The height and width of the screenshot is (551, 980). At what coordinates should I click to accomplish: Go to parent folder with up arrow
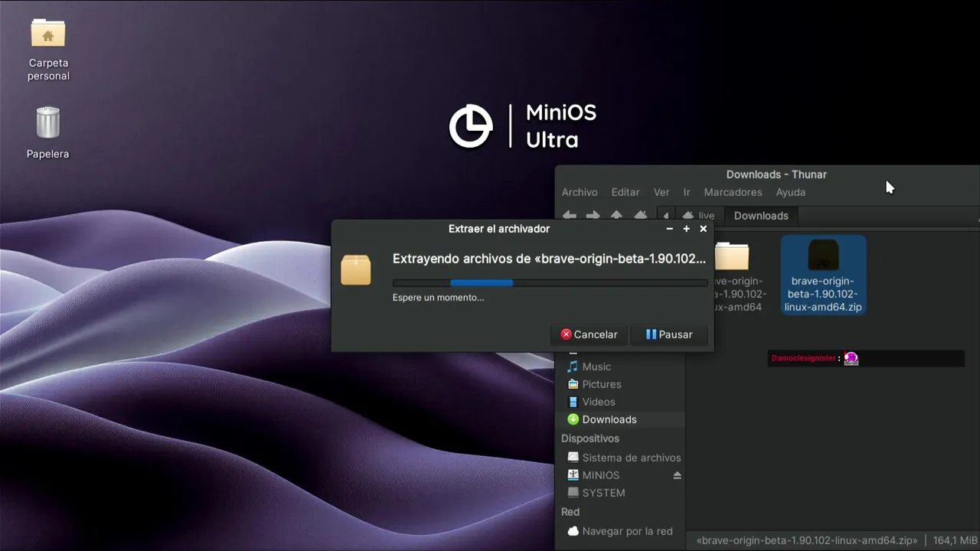(x=616, y=216)
